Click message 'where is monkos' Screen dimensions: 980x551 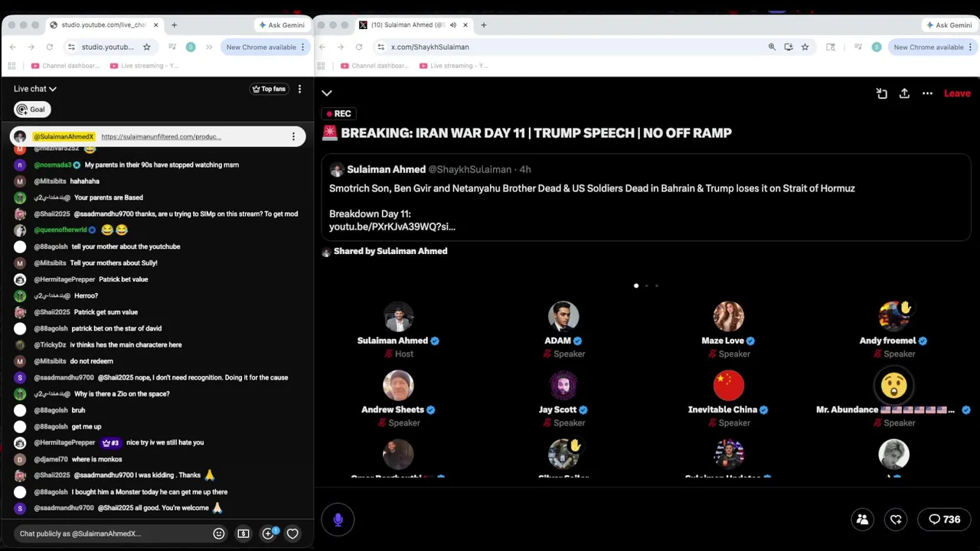click(x=96, y=459)
